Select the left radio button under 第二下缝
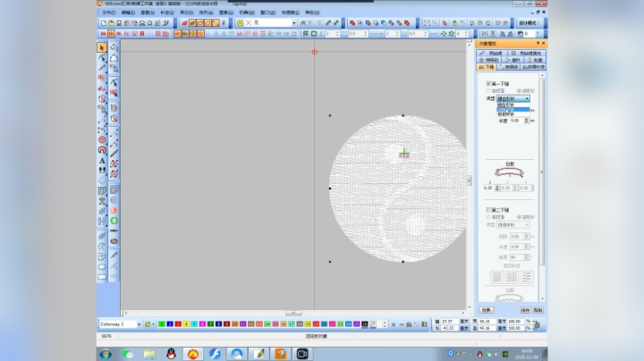This screenshot has width=644, height=361. [x=488, y=217]
